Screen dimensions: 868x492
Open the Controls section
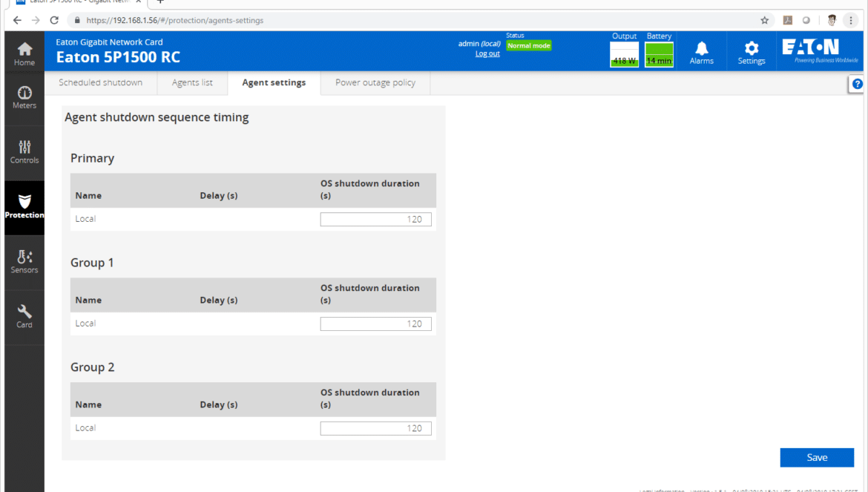(24, 152)
